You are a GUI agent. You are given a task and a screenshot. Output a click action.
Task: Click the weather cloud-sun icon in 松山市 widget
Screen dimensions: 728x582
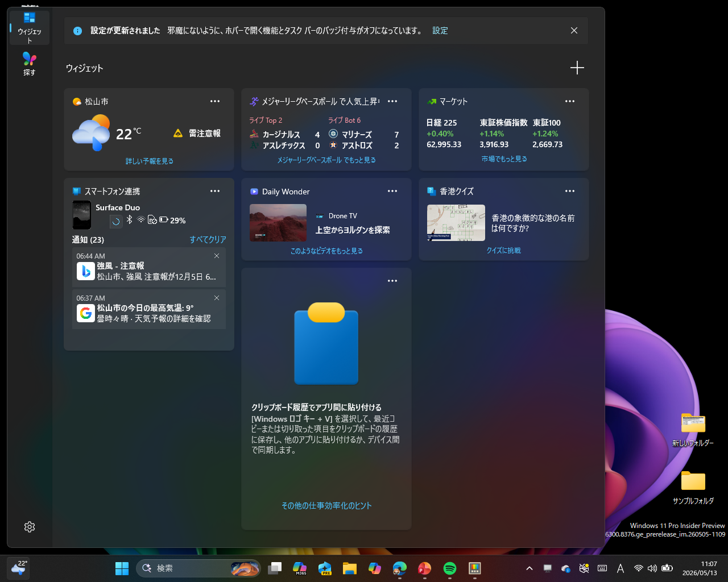point(92,132)
